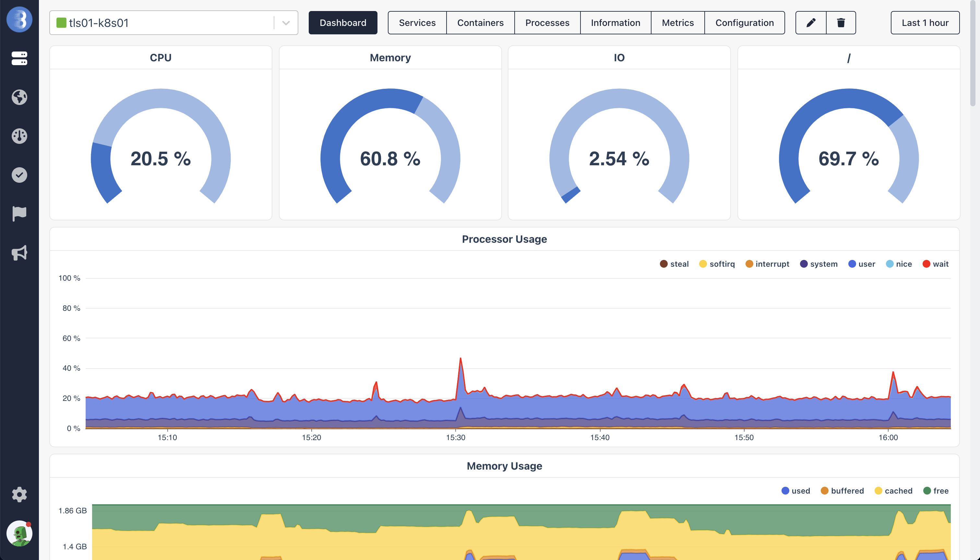This screenshot has width=980, height=560.
Task: Open the servers list from the sidebar
Action: [x=19, y=58]
